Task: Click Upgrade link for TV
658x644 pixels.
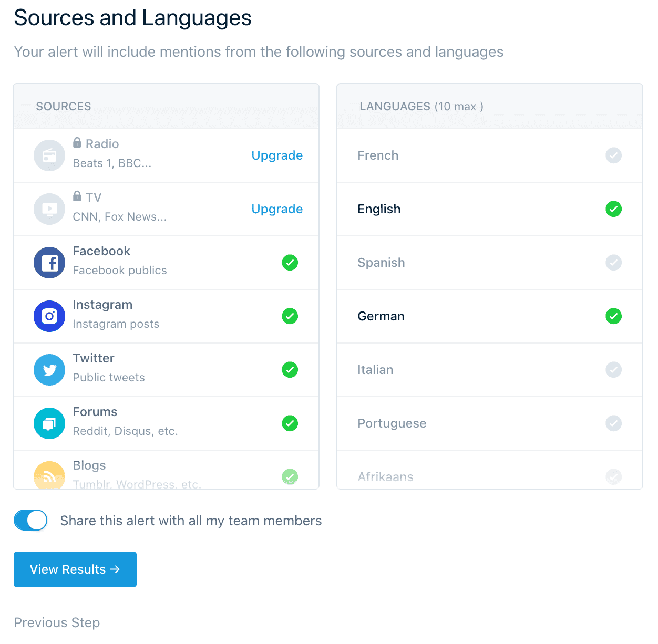Action: coord(277,209)
